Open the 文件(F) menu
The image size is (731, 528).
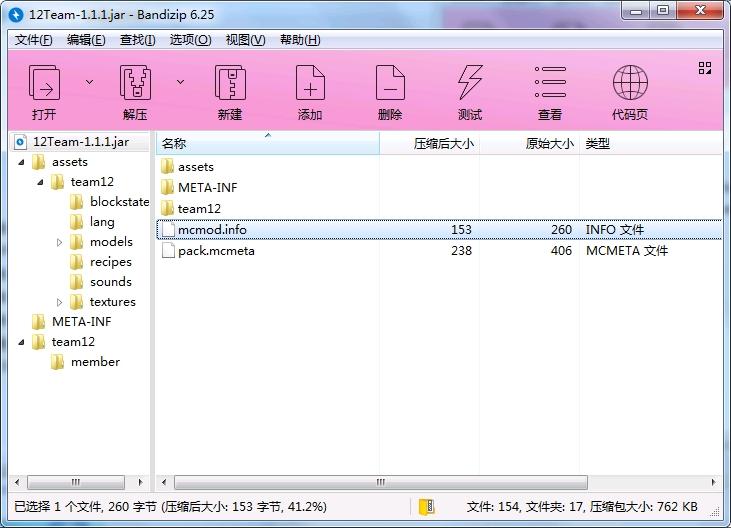[33, 40]
